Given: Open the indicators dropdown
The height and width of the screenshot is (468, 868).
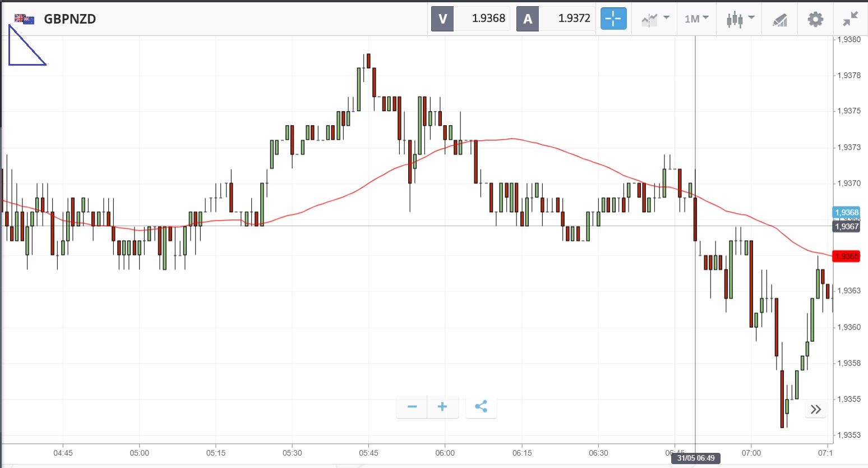Looking at the screenshot, I should pyautogui.click(x=655, y=19).
